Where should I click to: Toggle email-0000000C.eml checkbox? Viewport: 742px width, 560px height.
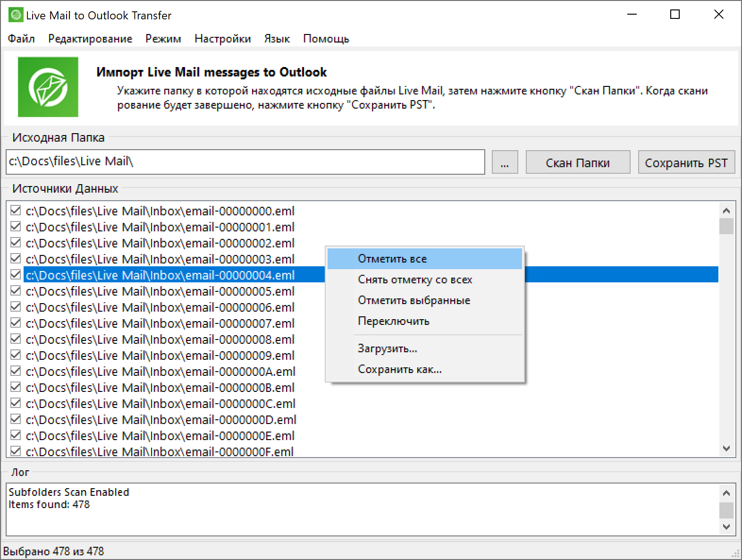pyautogui.click(x=16, y=403)
